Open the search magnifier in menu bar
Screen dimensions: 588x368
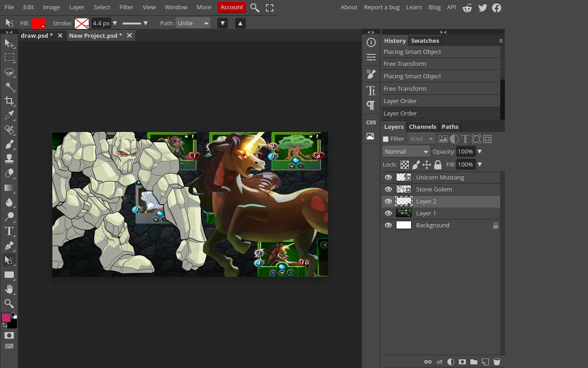[x=255, y=8]
